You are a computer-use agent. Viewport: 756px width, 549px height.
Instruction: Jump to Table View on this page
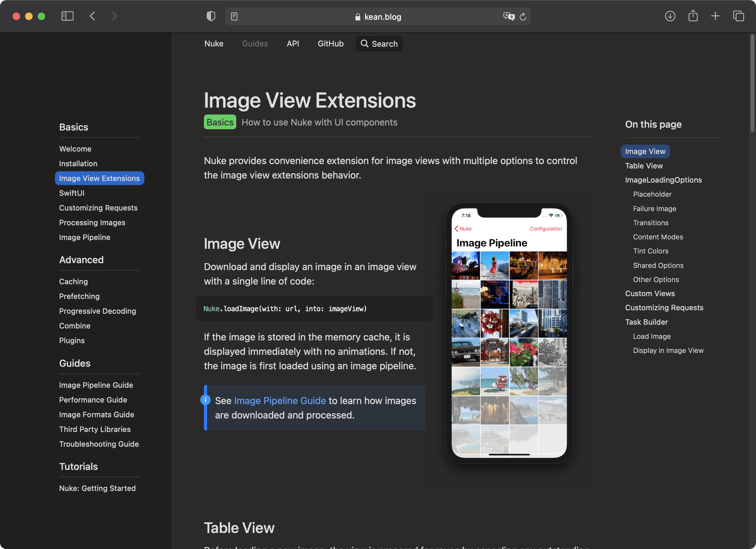pos(644,166)
